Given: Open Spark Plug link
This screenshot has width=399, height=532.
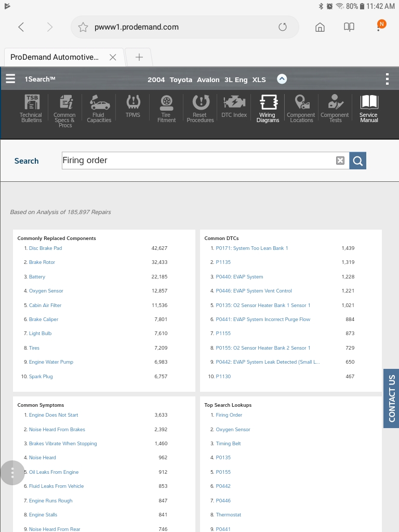Looking at the screenshot, I should (41, 377).
